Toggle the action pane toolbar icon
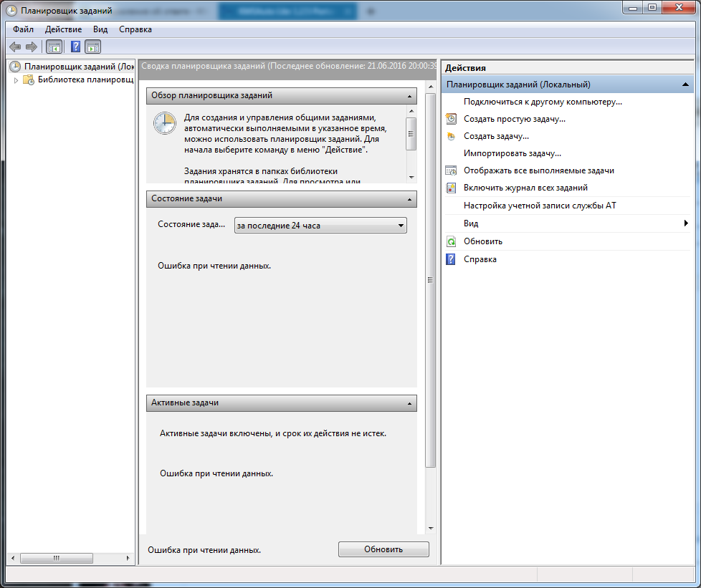Image resolution: width=701 pixels, height=588 pixels. [x=92, y=47]
